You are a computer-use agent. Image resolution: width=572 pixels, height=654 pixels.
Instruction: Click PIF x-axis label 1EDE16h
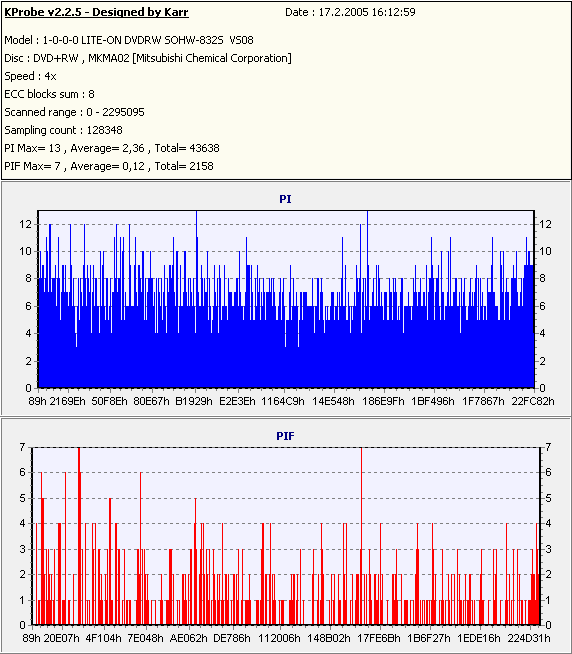(479, 638)
